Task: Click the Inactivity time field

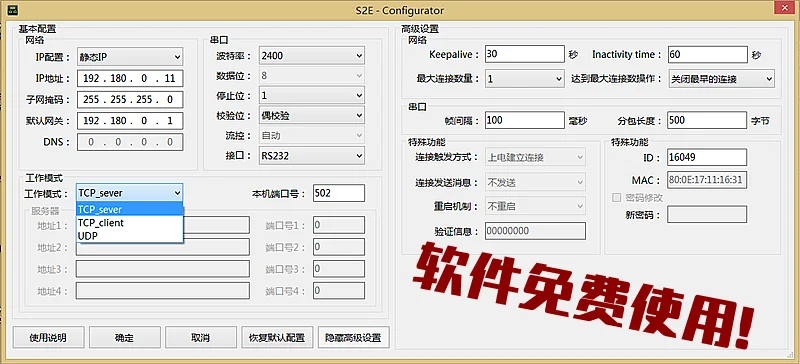Action: (707, 55)
